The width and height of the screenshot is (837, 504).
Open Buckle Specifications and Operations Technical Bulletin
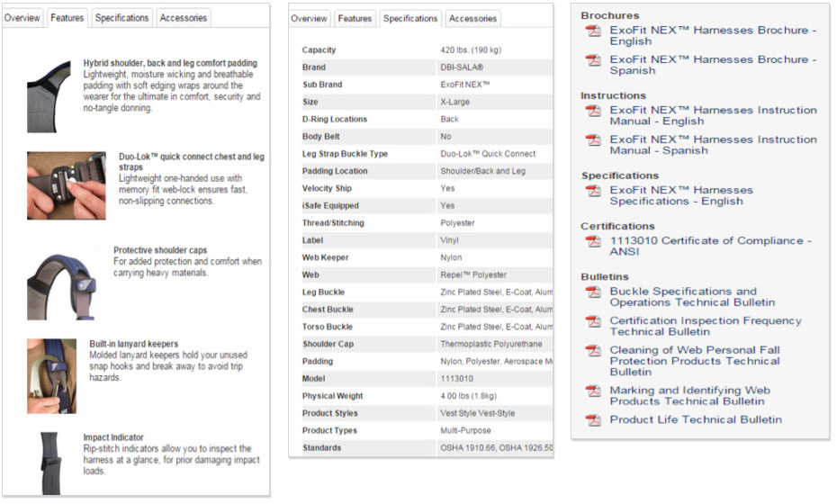692,297
